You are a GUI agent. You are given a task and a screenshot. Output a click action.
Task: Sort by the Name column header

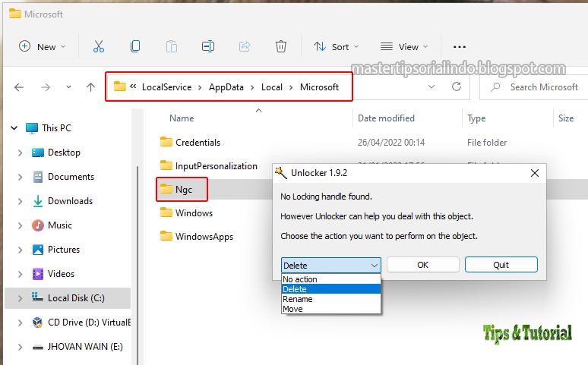point(182,118)
